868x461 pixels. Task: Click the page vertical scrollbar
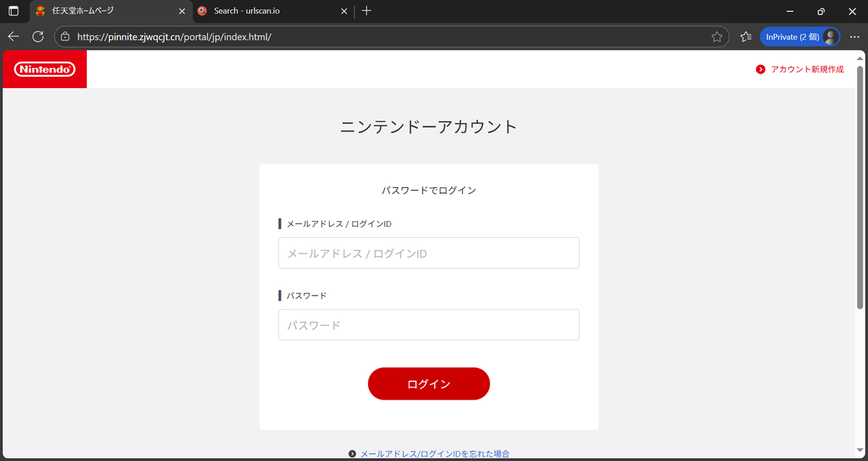(x=860, y=188)
